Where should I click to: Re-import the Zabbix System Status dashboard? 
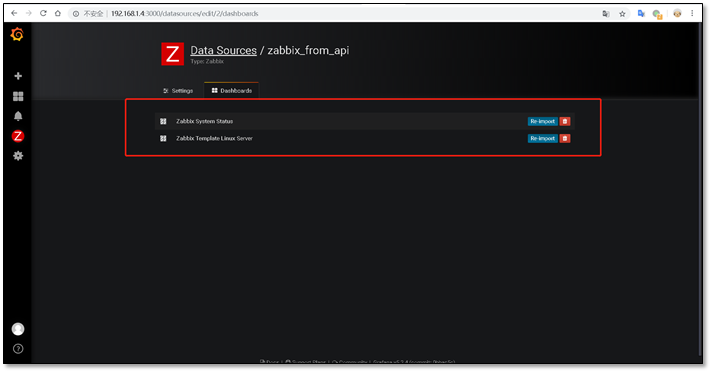point(543,121)
